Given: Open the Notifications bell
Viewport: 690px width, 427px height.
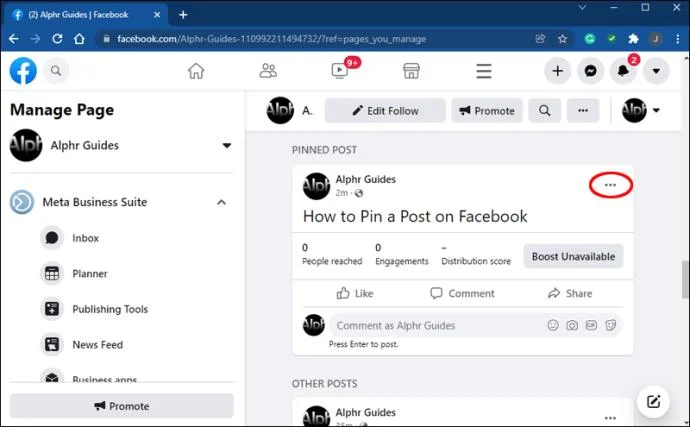Looking at the screenshot, I should click(623, 71).
